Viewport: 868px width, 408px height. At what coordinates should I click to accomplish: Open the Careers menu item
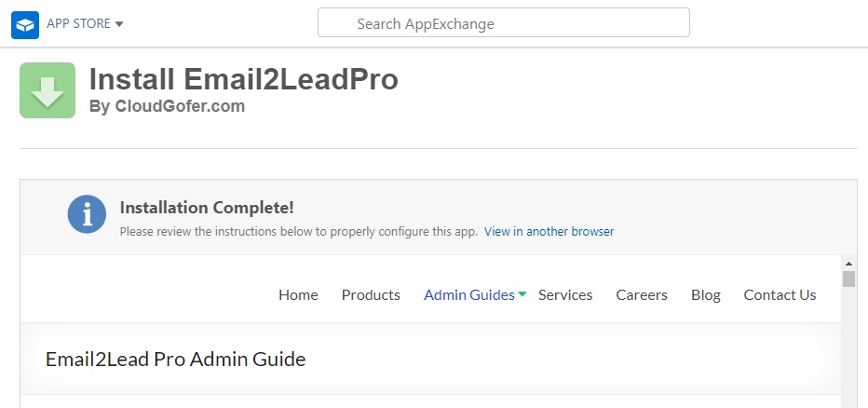click(642, 294)
